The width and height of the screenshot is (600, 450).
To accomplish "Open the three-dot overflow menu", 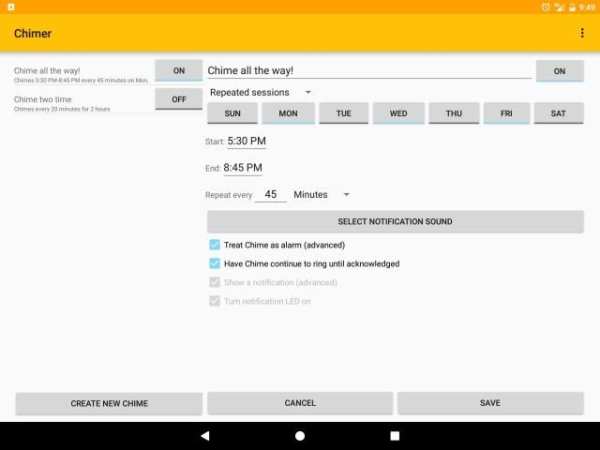I will pyautogui.click(x=582, y=33).
